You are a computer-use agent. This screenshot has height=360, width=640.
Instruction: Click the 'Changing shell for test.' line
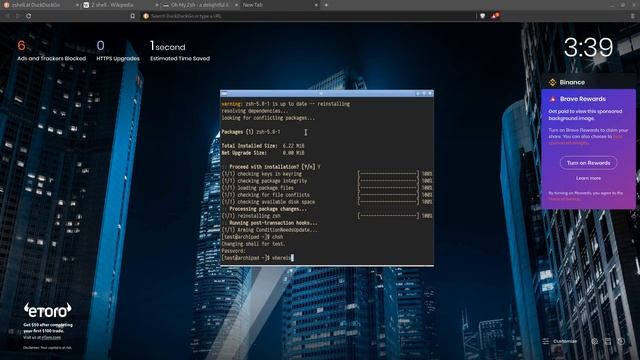[253, 244]
